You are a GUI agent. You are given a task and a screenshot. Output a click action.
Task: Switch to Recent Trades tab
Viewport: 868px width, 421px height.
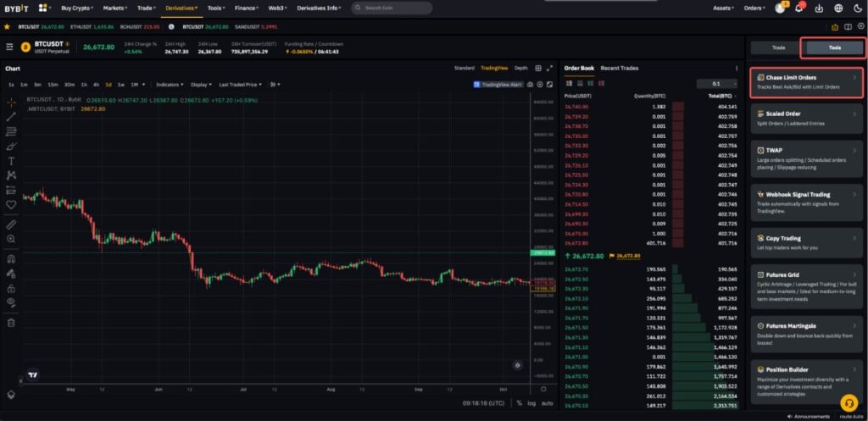[x=620, y=68]
